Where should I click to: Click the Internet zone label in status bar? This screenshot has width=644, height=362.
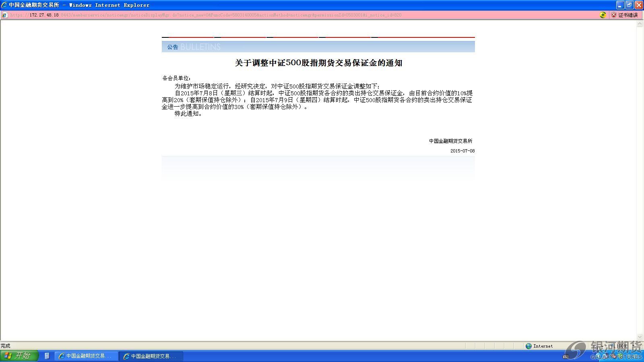point(543,346)
